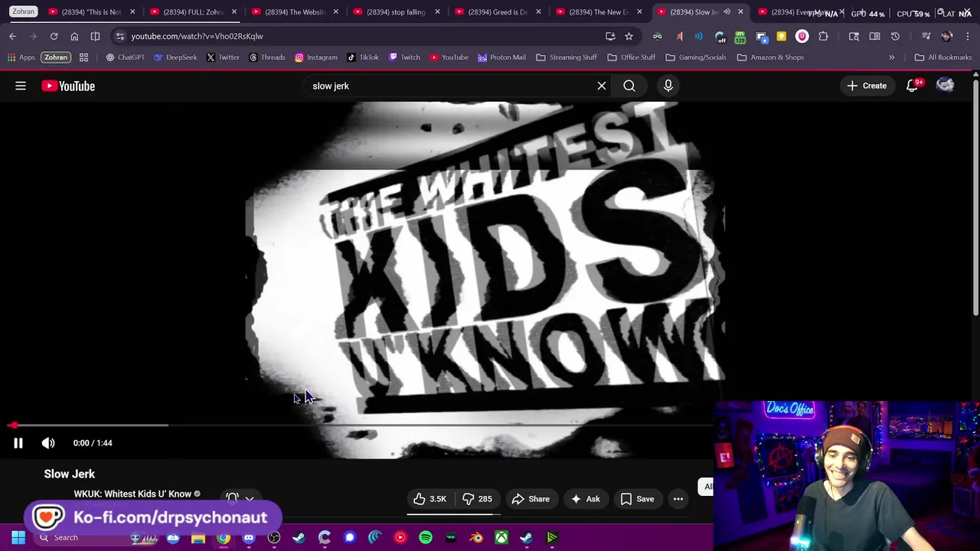Open Twitch bookmark
The image size is (980, 551).
pyautogui.click(x=404, y=57)
